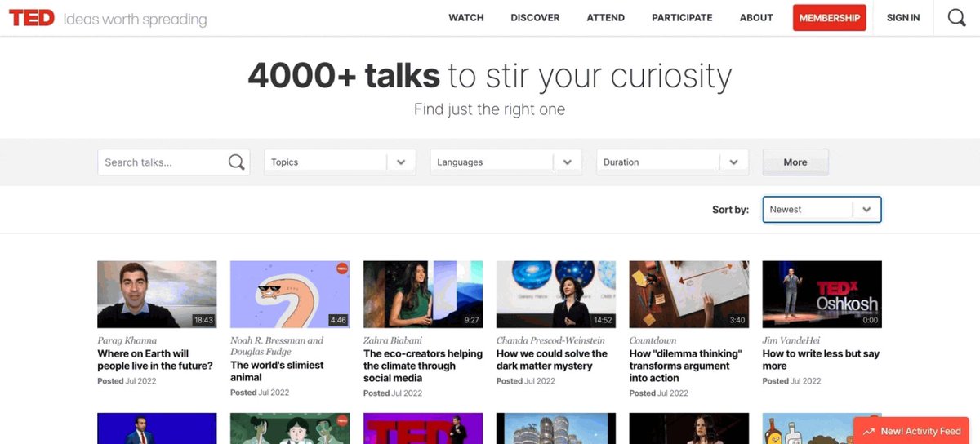Click the magnifier icon in Search talks field

(x=236, y=162)
